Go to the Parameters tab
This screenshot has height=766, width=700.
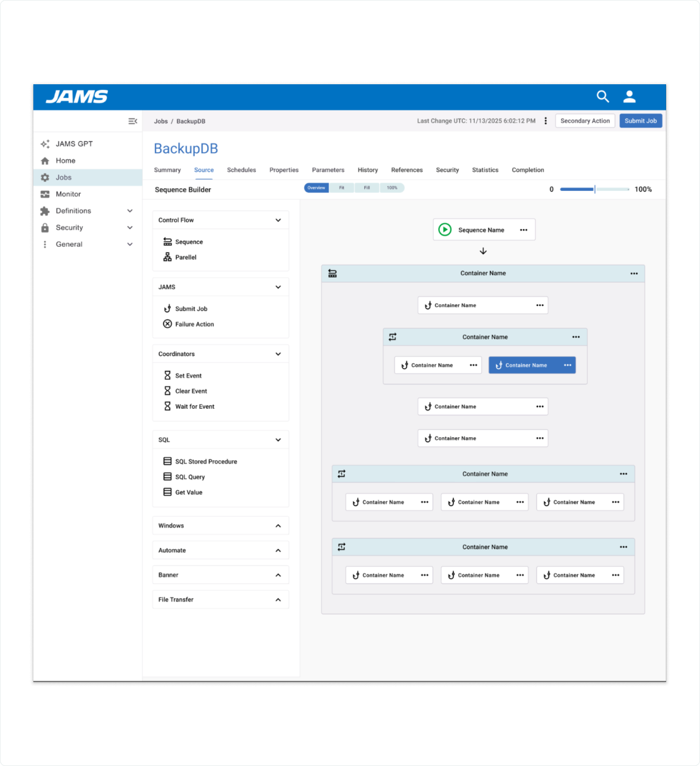(328, 170)
